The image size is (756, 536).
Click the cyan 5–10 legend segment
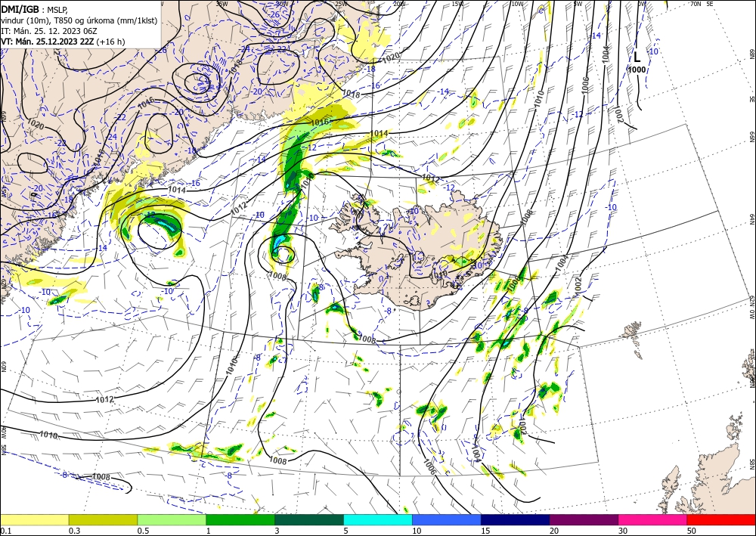(x=378, y=519)
